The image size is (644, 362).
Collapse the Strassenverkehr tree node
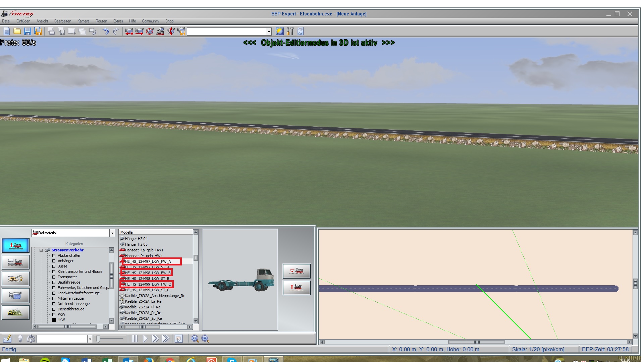coord(41,250)
